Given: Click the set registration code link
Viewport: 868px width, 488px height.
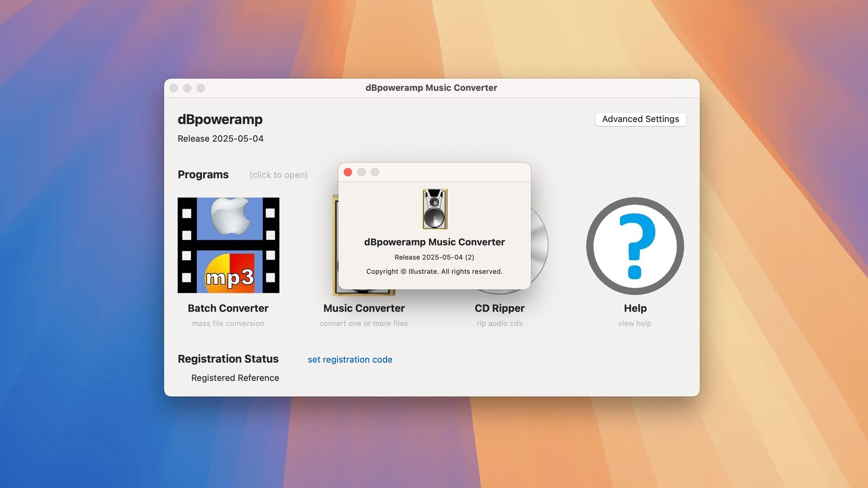Looking at the screenshot, I should (350, 360).
